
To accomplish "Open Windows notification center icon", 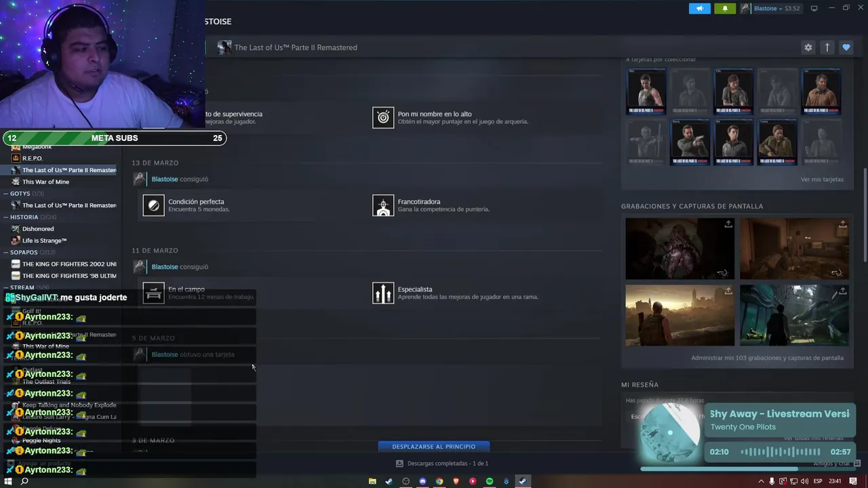I will click(853, 481).
